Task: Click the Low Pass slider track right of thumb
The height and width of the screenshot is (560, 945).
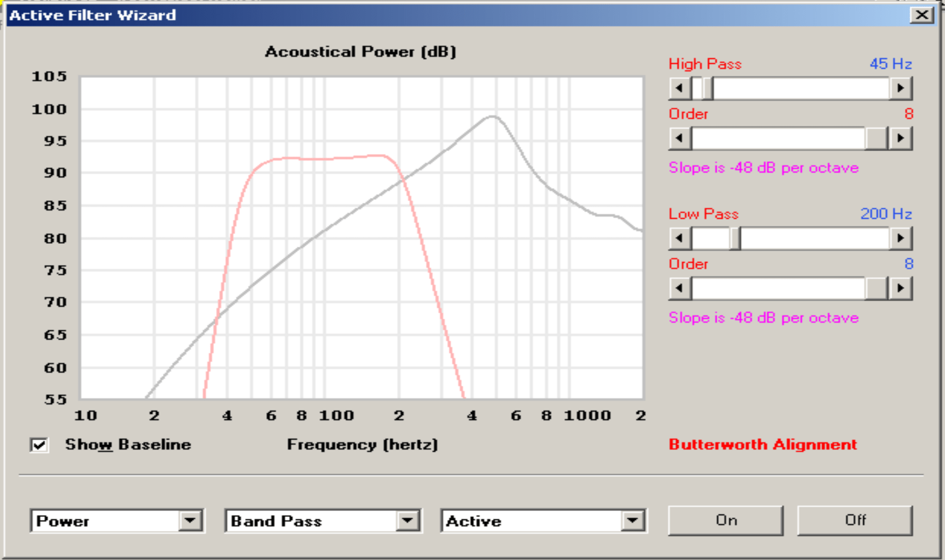Action: click(x=816, y=238)
